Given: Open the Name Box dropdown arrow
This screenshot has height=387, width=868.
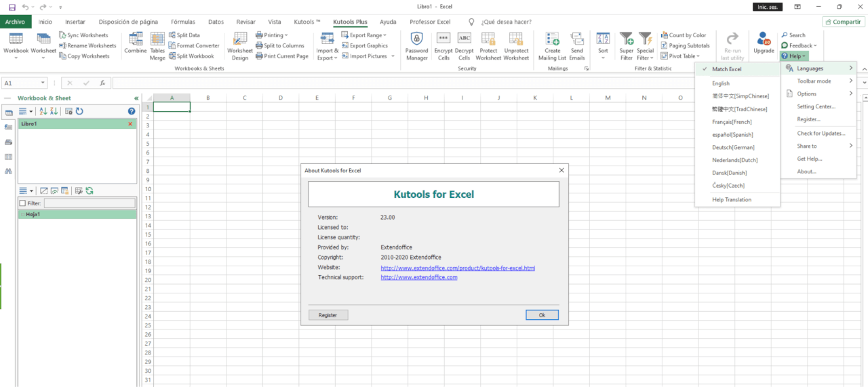Looking at the screenshot, I should 43,83.
